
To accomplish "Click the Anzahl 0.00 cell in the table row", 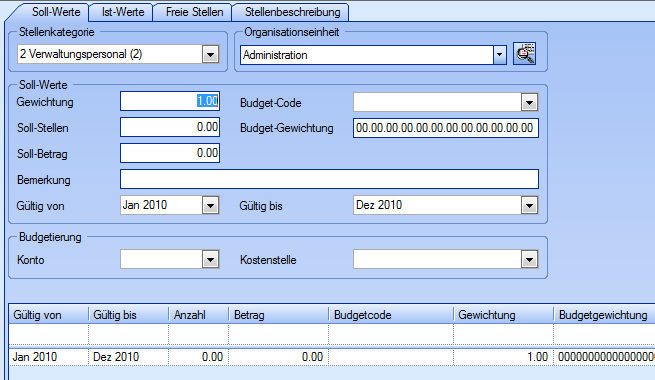I will [198, 357].
